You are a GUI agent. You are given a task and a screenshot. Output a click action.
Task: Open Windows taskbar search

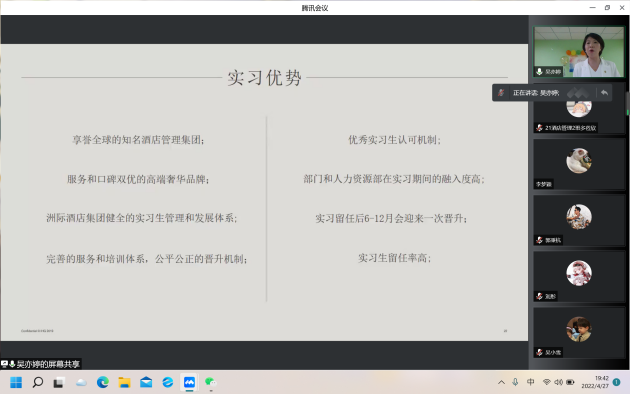[38, 382]
